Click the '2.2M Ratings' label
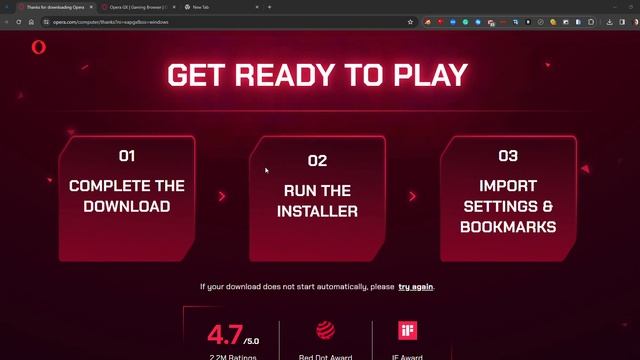The image size is (640, 360). tap(233, 357)
